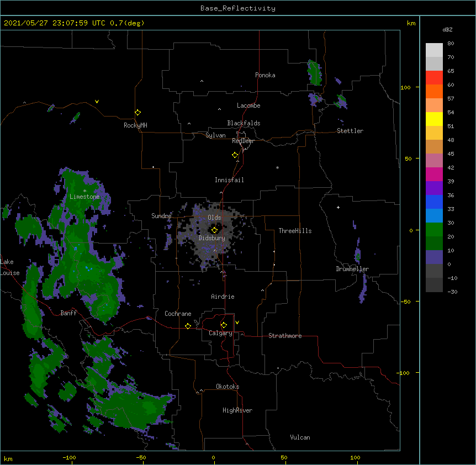The height and width of the screenshot is (465, 476).
Task: Click the Lake Louise label
Action: [x=10, y=267]
